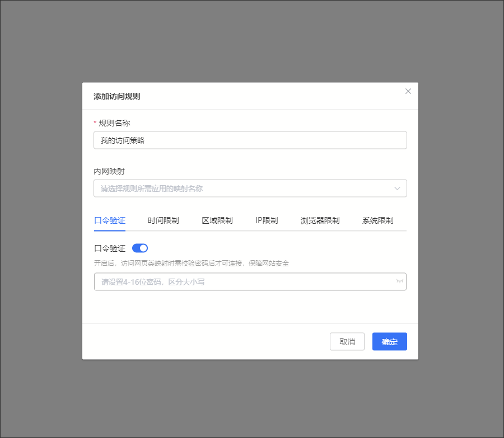
Task: Click the chevron arrow in 内网映射 selector
Action: point(397,189)
